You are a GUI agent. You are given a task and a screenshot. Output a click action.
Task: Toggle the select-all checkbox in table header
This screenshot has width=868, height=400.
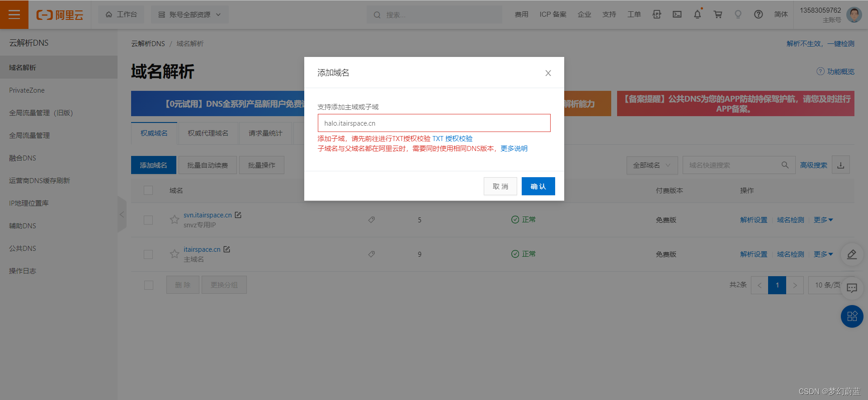(x=148, y=190)
